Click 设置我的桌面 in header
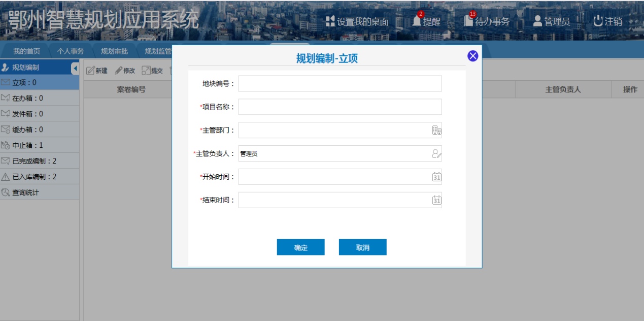The height and width of the screenshot is (321, 644). [x=357, y=21]
